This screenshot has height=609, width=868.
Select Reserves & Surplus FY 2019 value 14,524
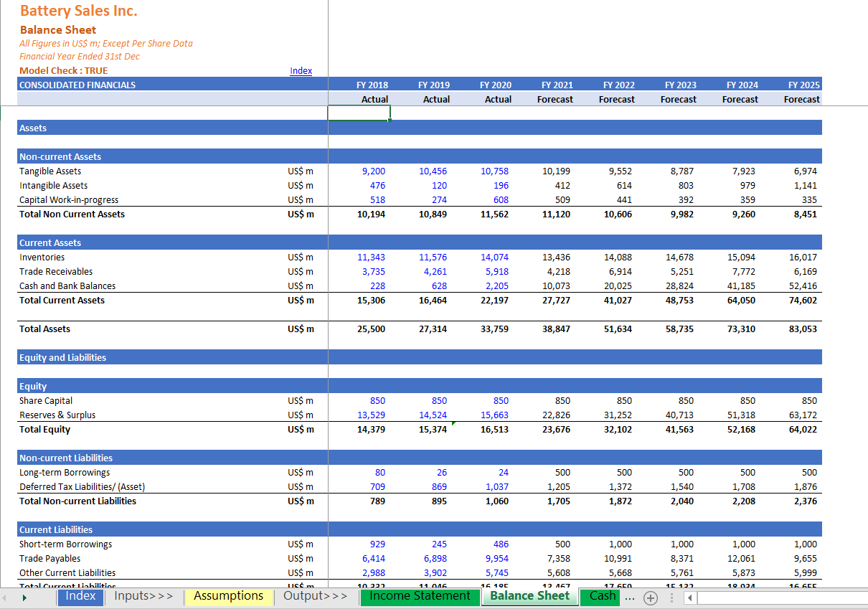coord(433,415)
